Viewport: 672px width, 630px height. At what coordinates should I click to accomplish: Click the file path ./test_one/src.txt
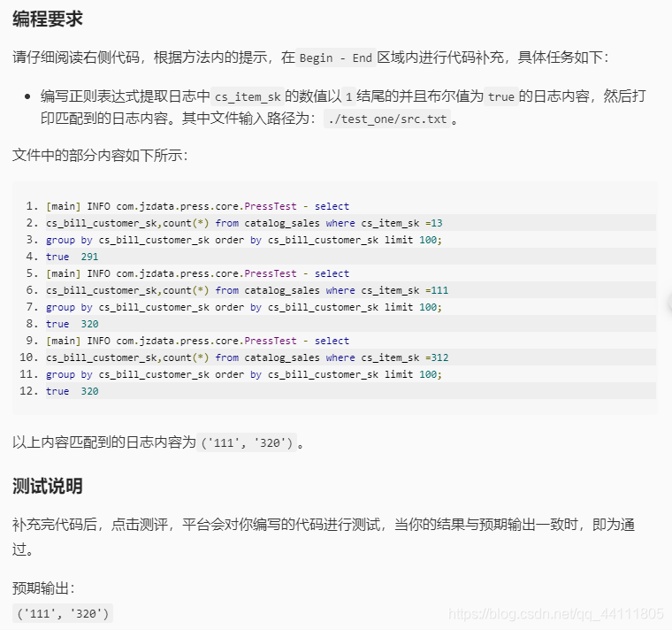[387, 119]
